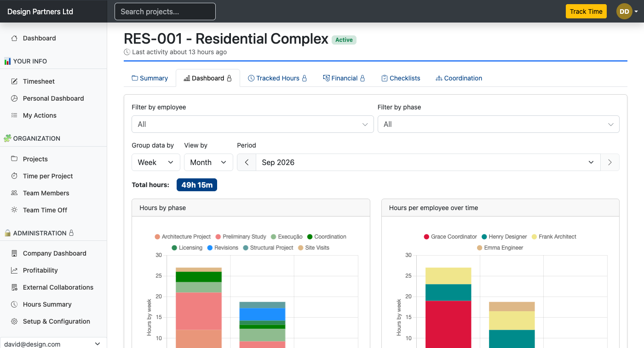Open the Sep 2026 period dropdown
Viewport: 644px width, 348px height.
(x=428, y=162)
